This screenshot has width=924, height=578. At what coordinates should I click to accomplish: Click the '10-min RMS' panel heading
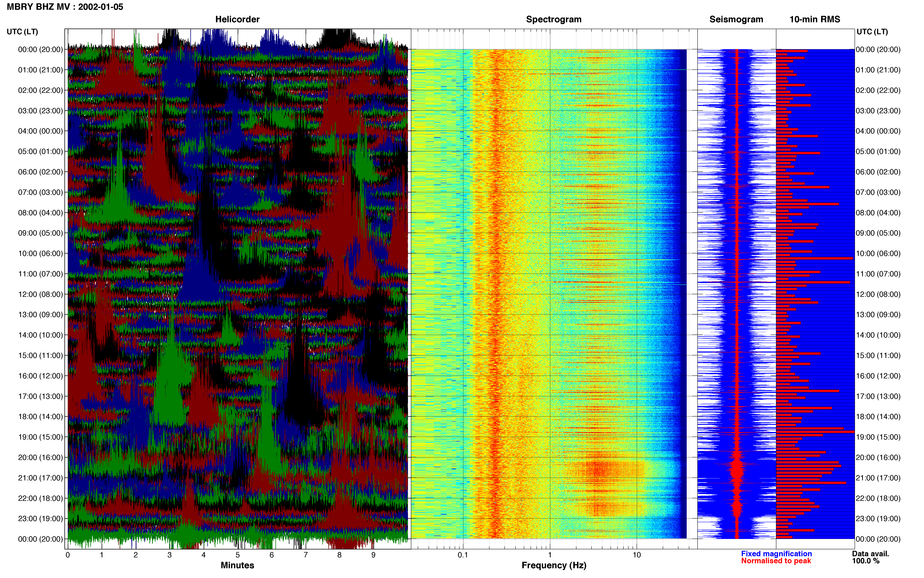point(815,20)
